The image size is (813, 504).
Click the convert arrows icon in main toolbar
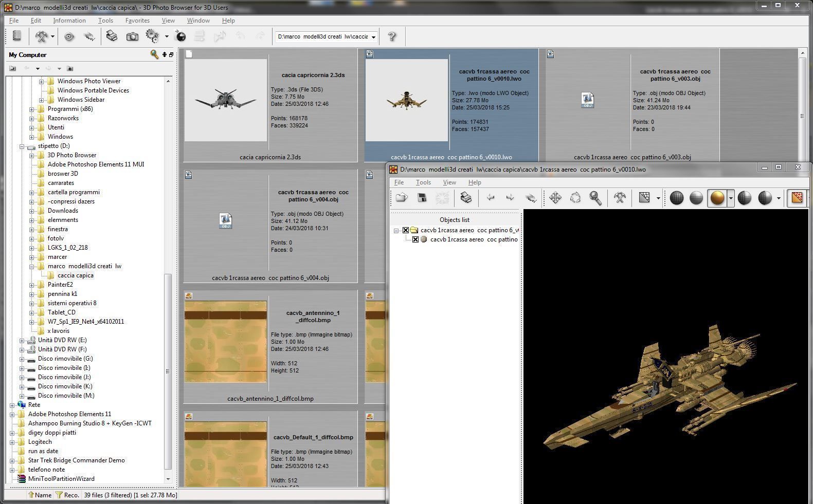click(89, 36)
